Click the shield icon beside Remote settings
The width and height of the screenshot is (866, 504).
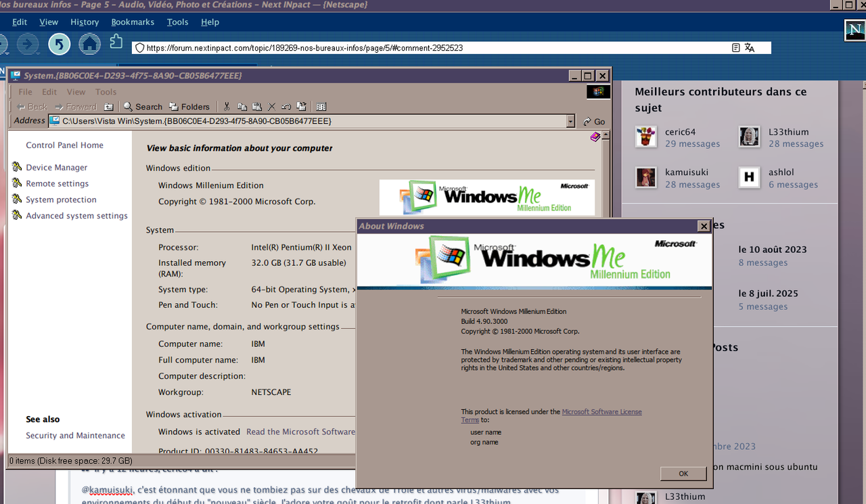17,183
